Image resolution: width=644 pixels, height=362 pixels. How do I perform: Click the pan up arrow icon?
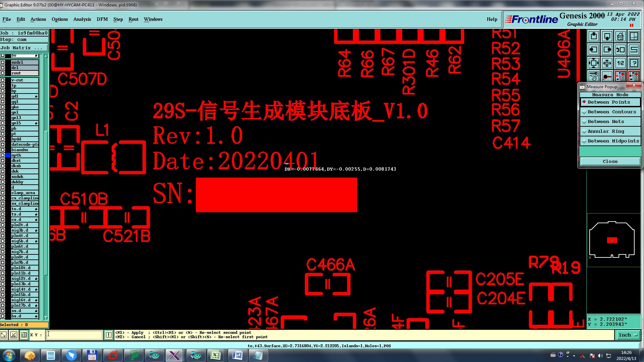[593, 36]
